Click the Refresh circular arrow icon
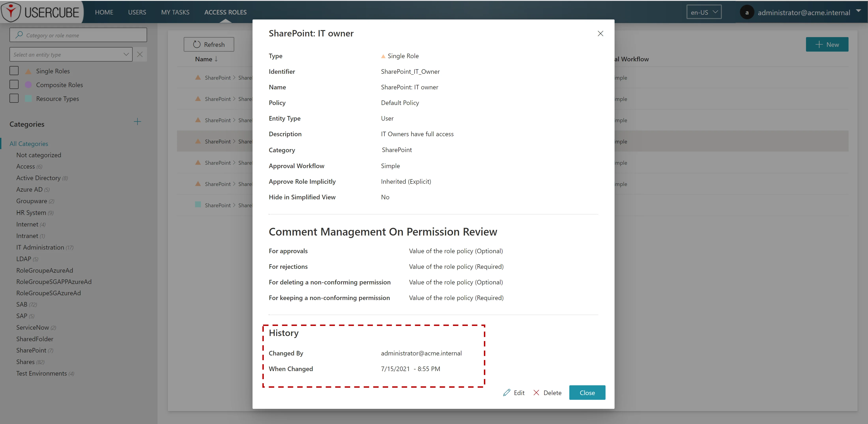 coord(197,44)
